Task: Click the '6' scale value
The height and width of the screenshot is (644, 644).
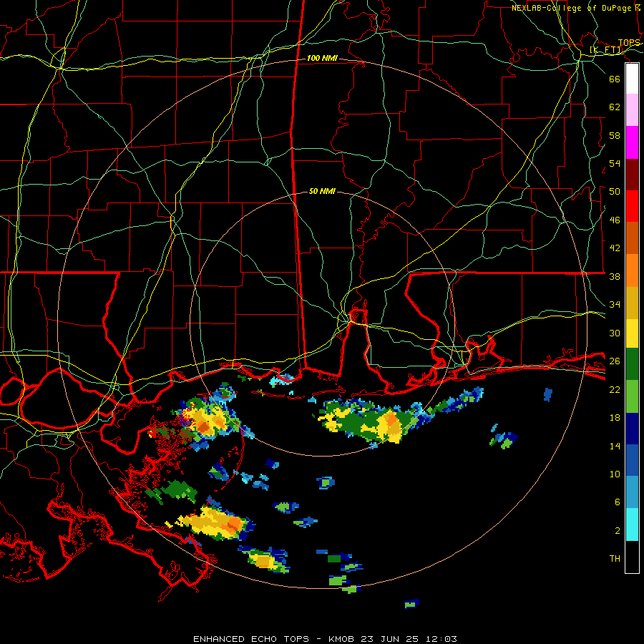Action: (x=617, y=502)
